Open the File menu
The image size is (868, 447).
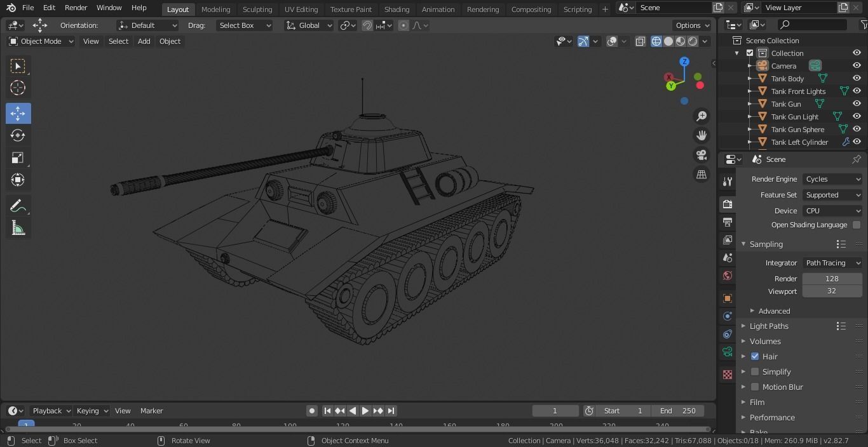28,8
